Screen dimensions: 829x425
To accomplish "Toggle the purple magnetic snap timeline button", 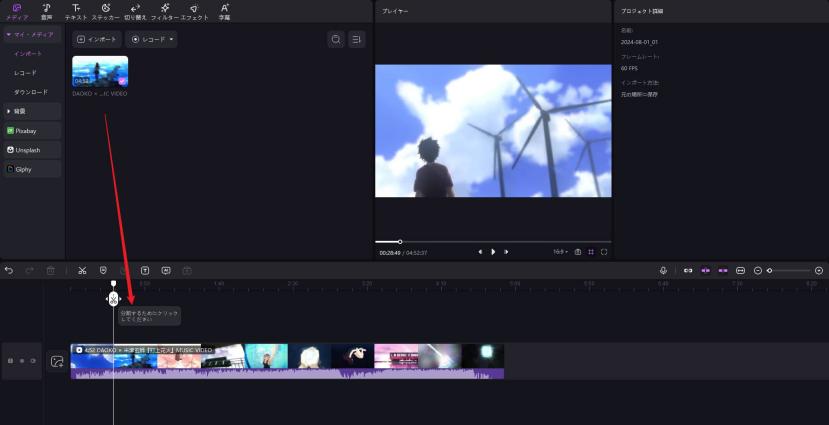I will (705, 271).
